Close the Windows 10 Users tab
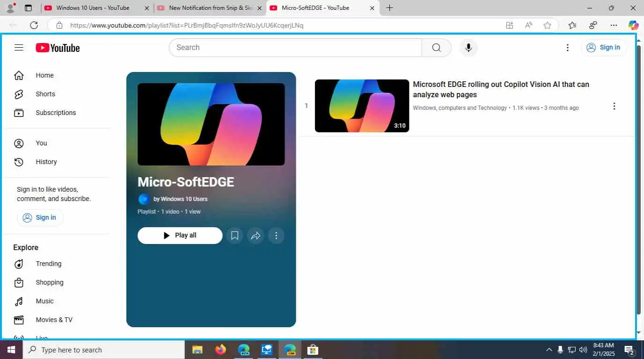This screenshot has width=644, height=359. coord(147,8)
